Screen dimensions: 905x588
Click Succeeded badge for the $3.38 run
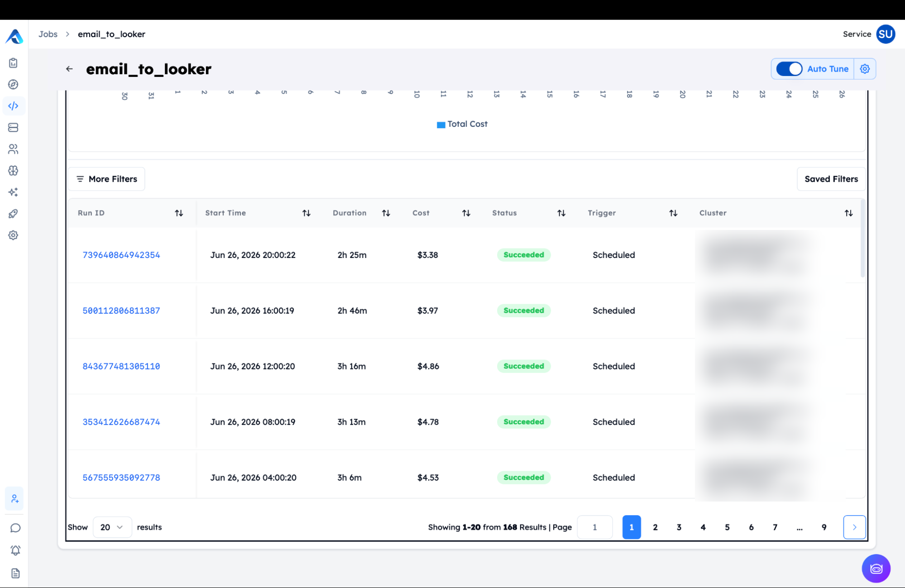coord(524,255)
